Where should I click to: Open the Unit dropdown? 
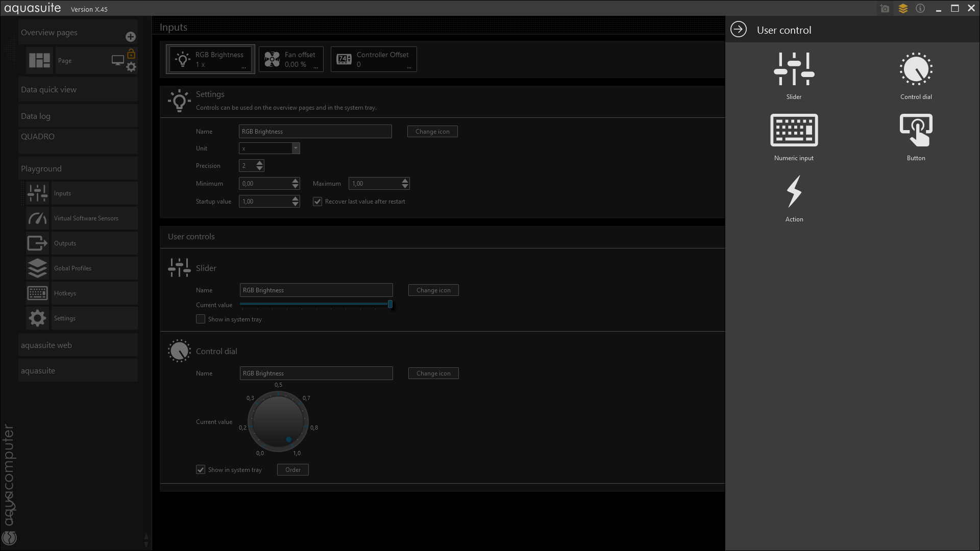296,148
